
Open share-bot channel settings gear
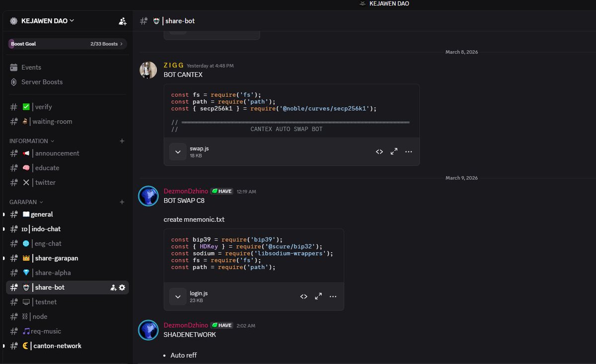pyautogui.click(x=122, y=288)
